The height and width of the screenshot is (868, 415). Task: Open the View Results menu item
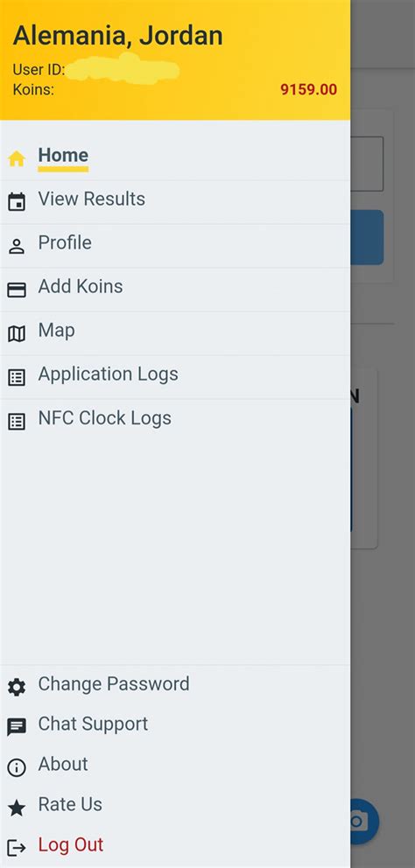click(175, 201)
